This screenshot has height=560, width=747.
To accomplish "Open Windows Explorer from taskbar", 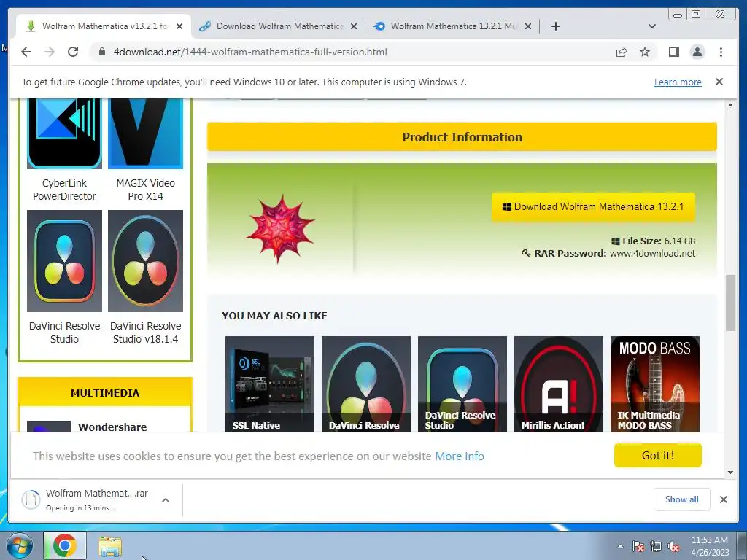I will [x=111, y=545].
